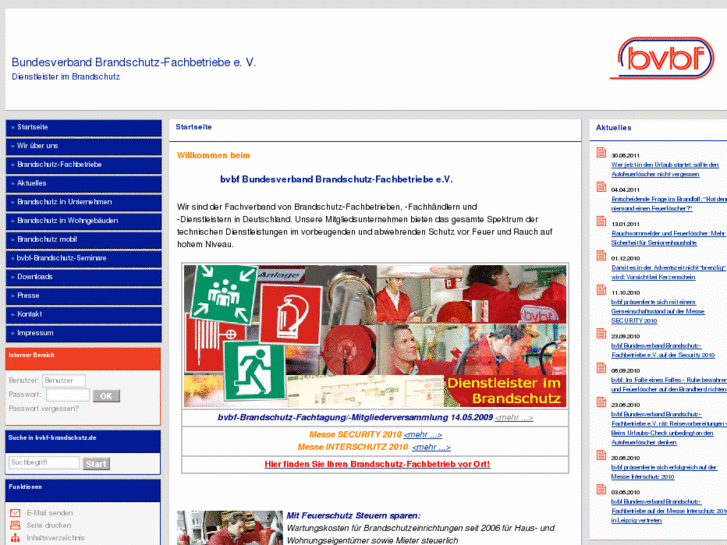Open 11.10.2010 Messe SECURITY Gemeinschaftsstand link
The image size is (727, 545).
658,312
